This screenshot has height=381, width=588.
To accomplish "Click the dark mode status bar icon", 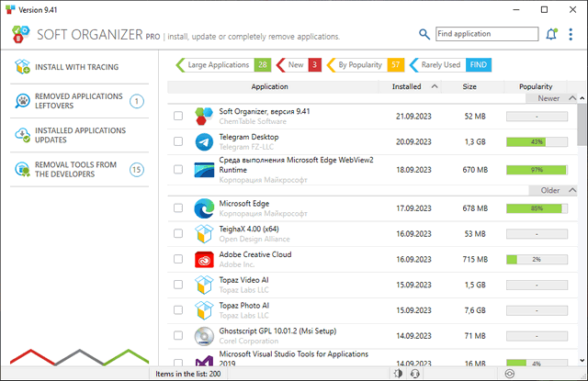I will point(398,374).
